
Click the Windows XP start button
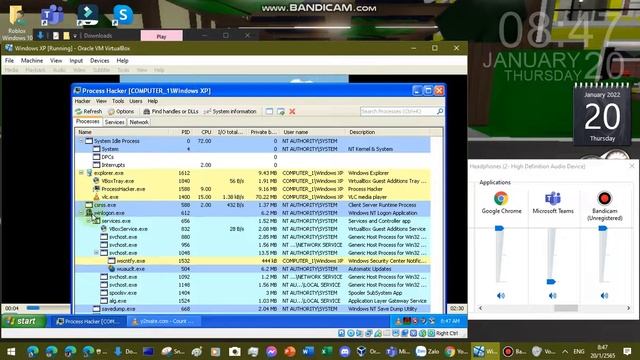pos(23,321)
